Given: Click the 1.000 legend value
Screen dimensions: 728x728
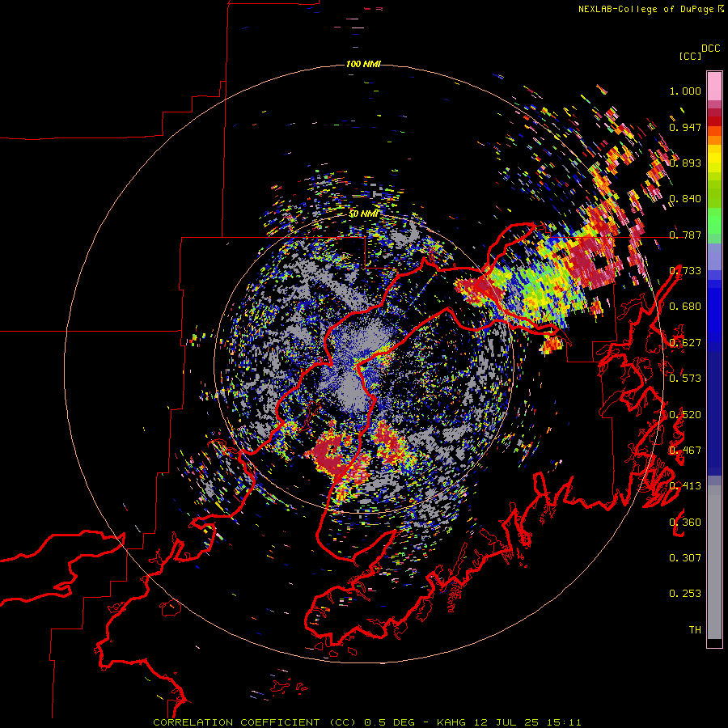Looking at the screenshot, I should [685, 91].
